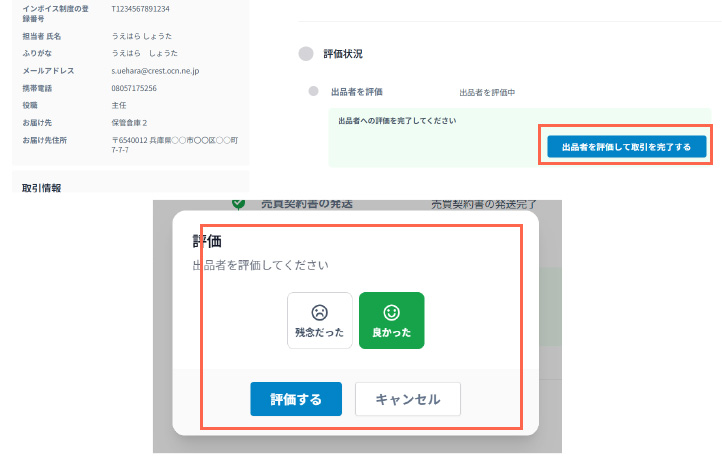722x464 pixels.
Task: Click the 評価 dialog title
Action: (x=207, y=241)
